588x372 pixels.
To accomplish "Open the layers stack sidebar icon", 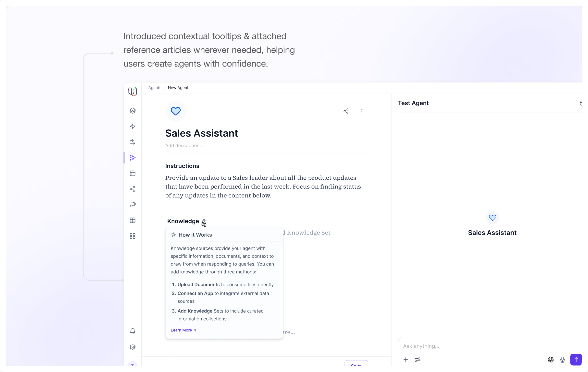I will pos(133,111).
